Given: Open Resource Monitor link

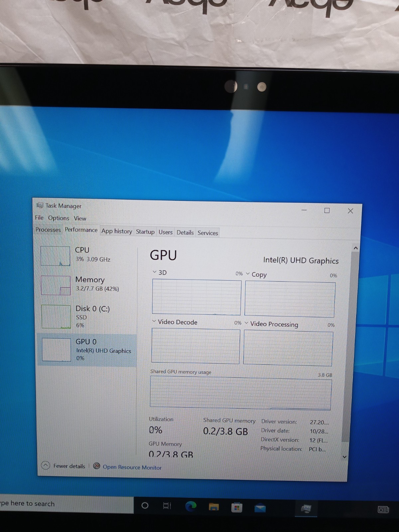Looking at the screenshot, I should 132,467.
